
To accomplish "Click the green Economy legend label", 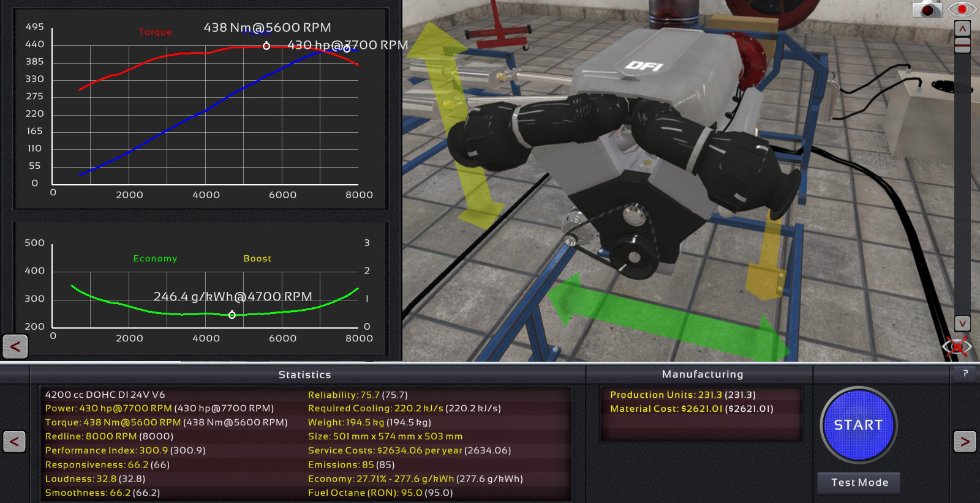I will (155, 259).
